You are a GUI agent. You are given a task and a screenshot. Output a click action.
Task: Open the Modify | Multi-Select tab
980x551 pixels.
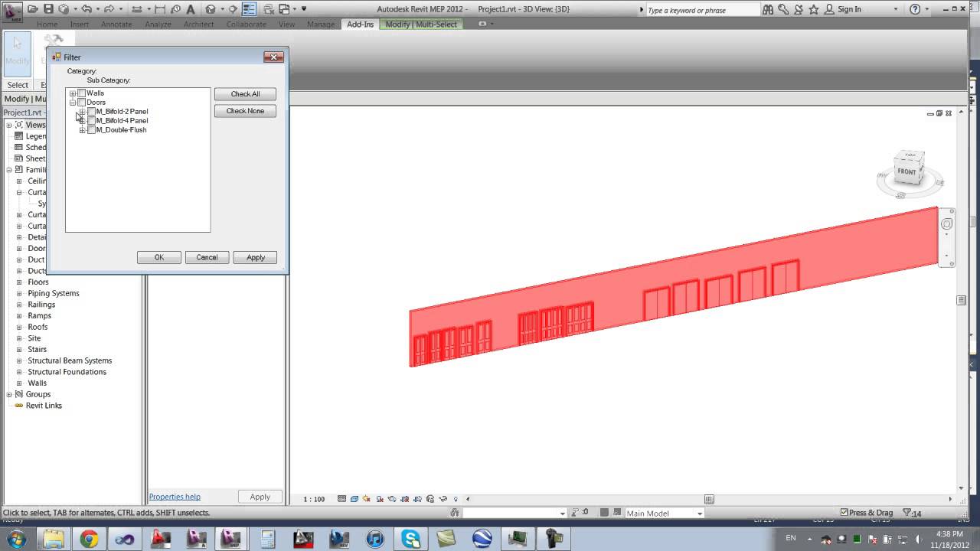click(x=421, y=24)
